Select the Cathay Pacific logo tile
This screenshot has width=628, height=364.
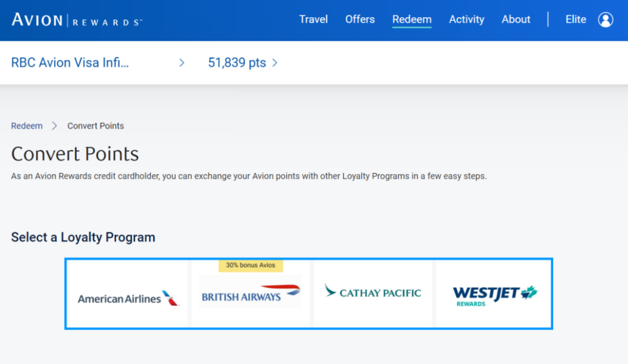373,294
